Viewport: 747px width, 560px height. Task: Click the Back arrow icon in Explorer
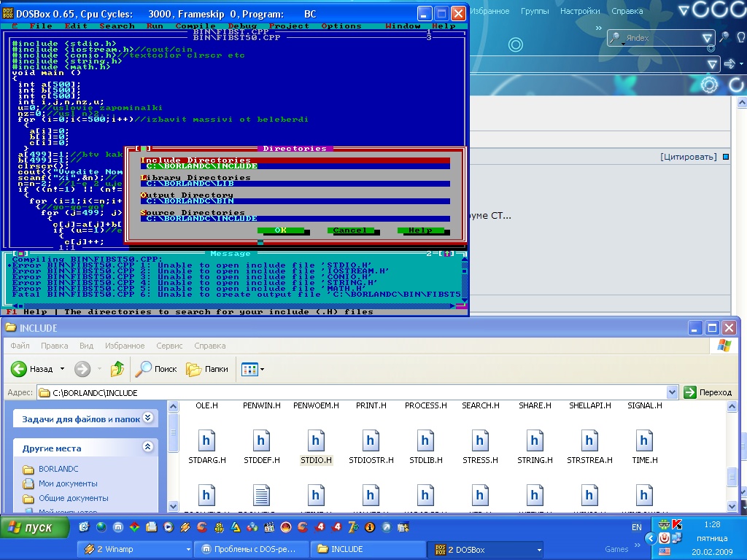tap(20, 369)
